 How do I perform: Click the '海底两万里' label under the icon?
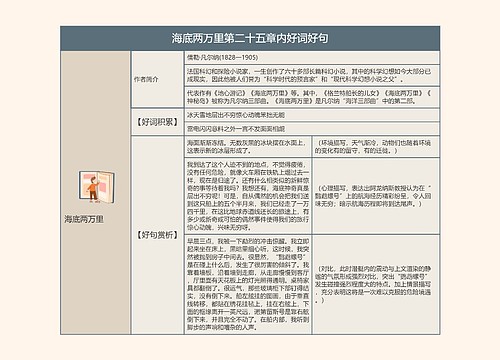click(x=84, y=219)
